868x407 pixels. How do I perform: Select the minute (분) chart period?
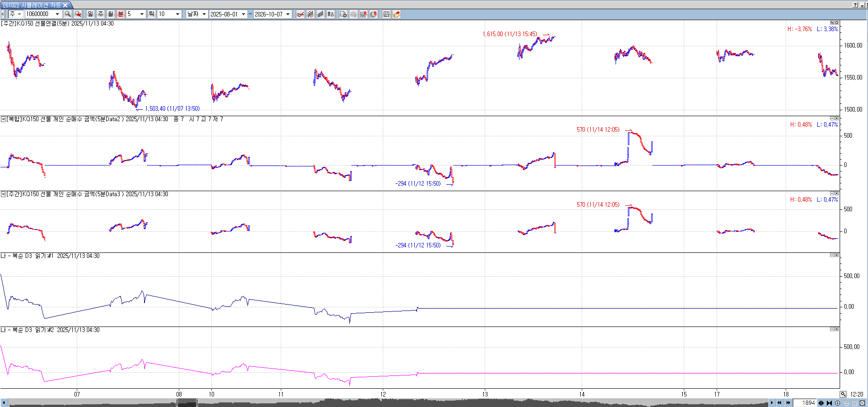pos(121,14)
